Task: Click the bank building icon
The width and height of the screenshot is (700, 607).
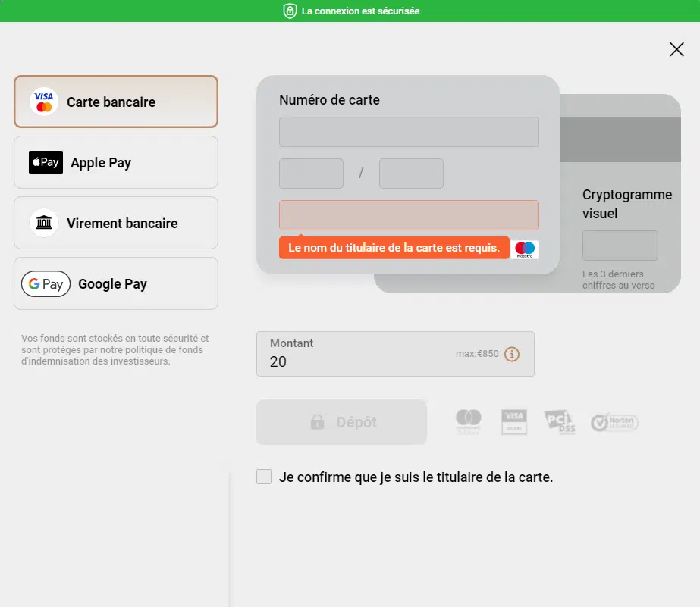Action: click(44, 223)
